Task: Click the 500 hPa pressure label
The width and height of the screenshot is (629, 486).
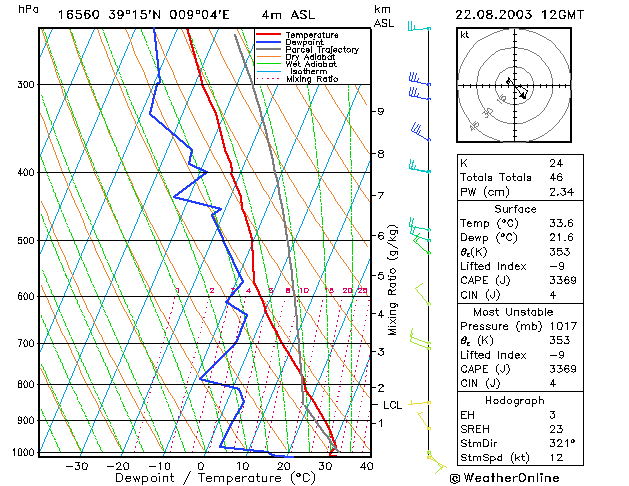Action: point(26,241)
